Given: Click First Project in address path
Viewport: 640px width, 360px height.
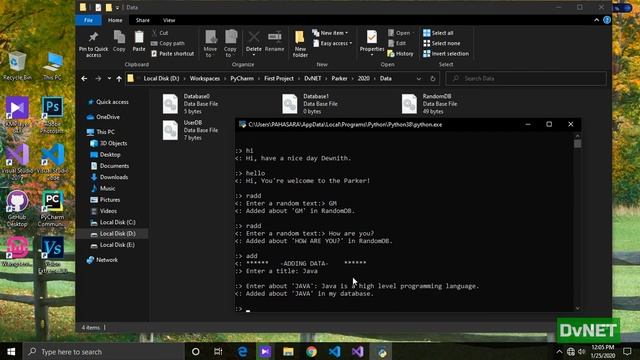Looking at the screenshot, I should (279, 78).
